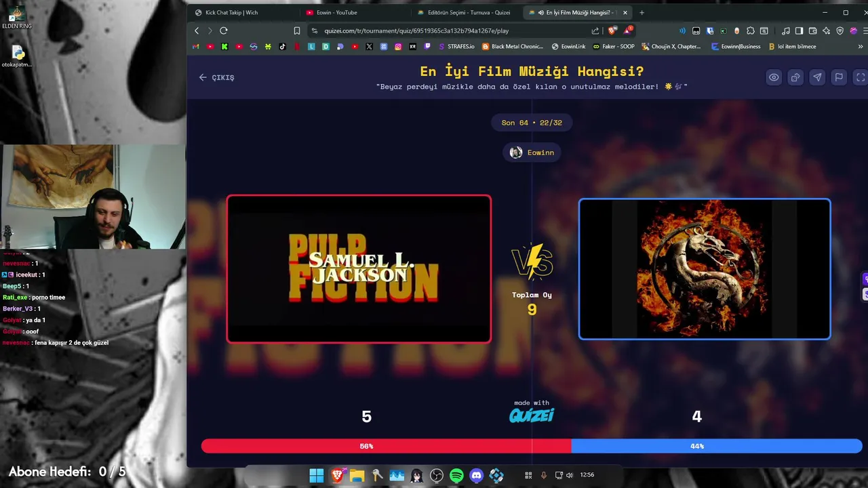Click the ÇIKIŞ exit button
This screenshot has height=488, width=868.
tap(216, 77)
